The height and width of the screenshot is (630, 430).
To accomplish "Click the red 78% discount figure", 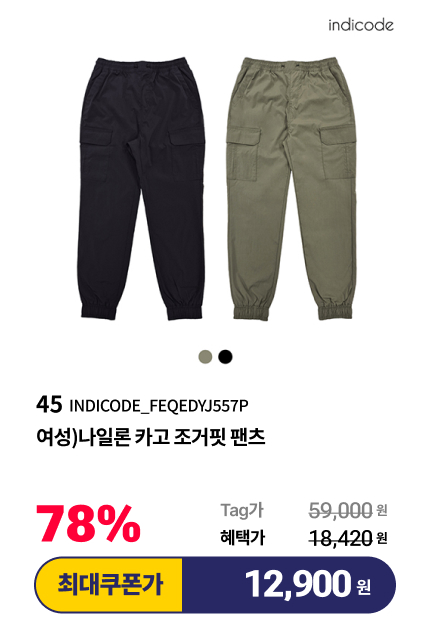I will pos(88,524).
